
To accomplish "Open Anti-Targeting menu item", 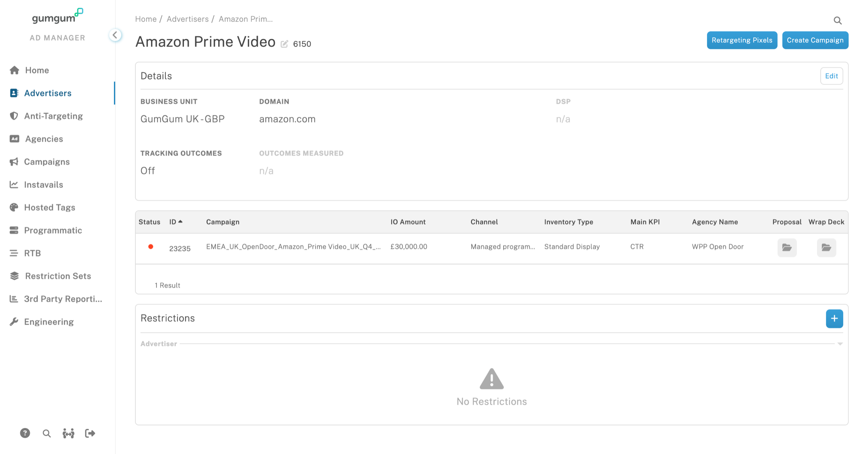I will (x=53, y=116).
